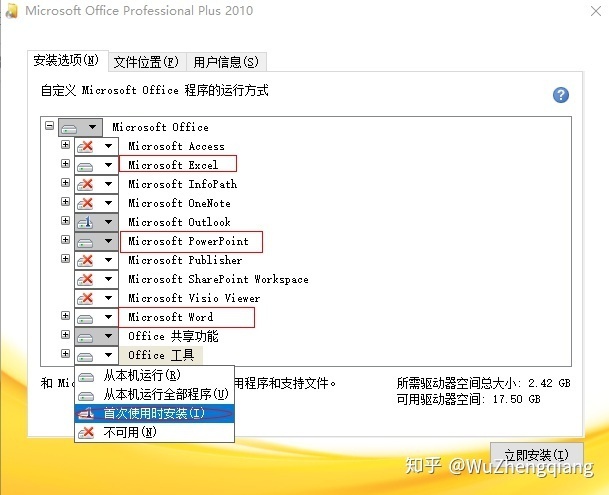Select the Microsoft InfoPath label
This screenshot has height=495, width=609.
pyautogui.click(x=183, y=184)
